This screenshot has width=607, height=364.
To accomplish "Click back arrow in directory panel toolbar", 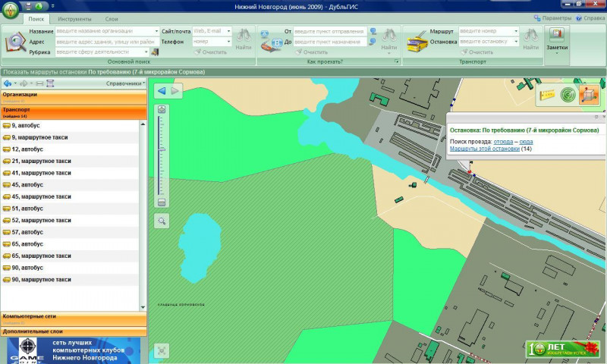I will (x=8, y=83).
